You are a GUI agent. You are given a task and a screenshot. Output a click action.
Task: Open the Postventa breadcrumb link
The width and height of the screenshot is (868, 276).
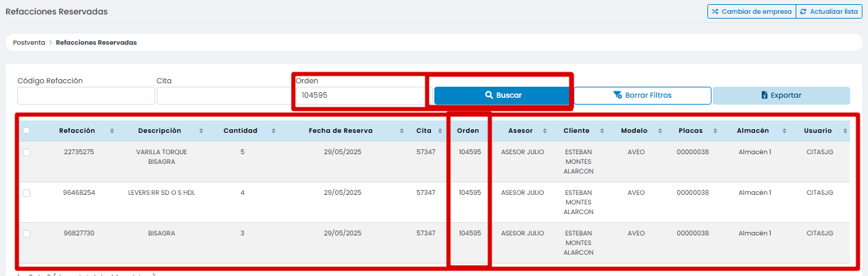pyautogui.click(x=29, y=43)
